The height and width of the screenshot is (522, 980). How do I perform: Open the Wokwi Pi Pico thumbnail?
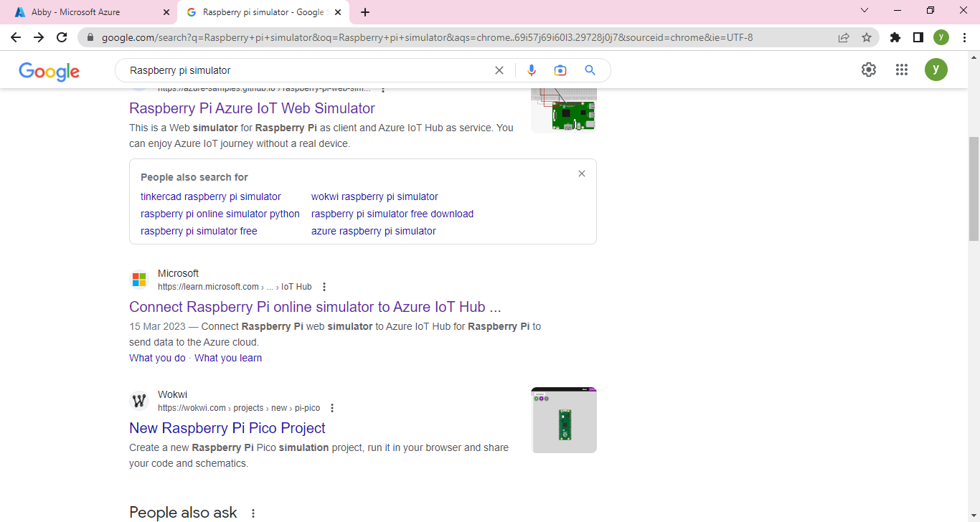point(564,420)
